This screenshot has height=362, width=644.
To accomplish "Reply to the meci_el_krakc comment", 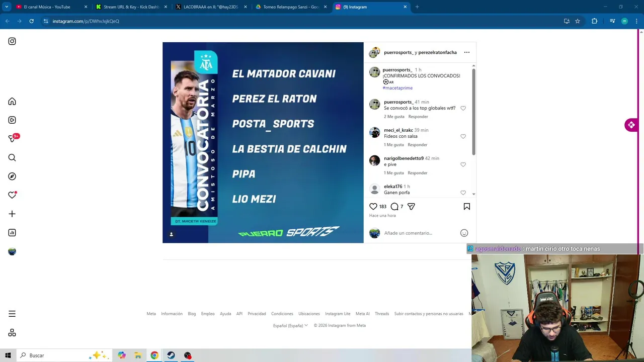I will 418,145.
